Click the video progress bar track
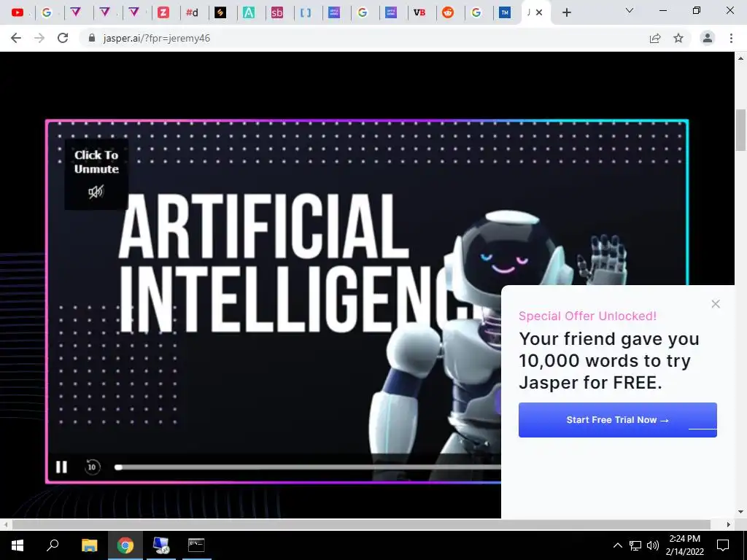The height and width of the screenshot is (560, 747). [x=307, y=467]
